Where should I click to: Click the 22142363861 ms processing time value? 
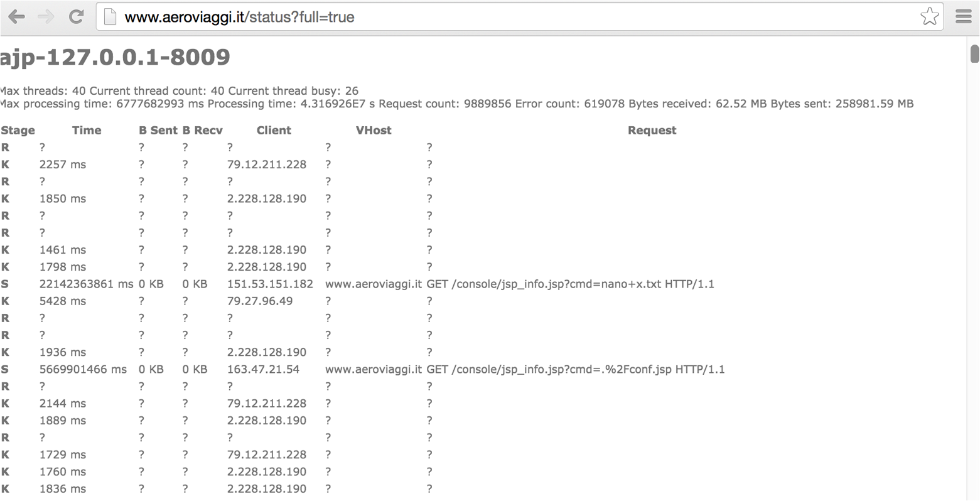point(83,284)
